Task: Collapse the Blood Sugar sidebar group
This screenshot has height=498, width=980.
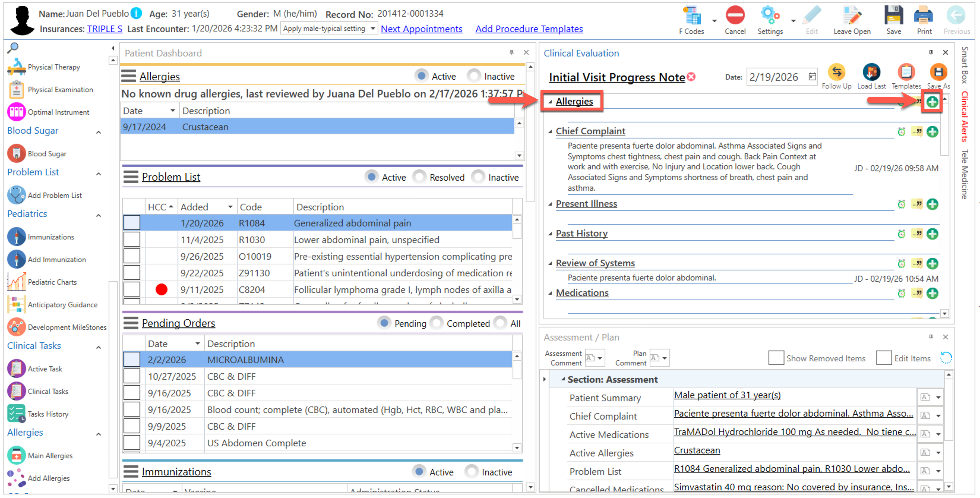Action: (x=99, y=132)
